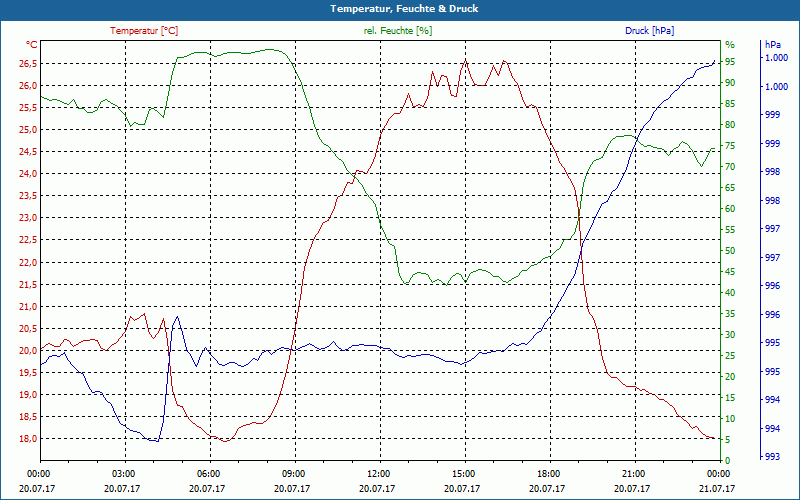
Task: Click '26,5' on the temperature axis
Action: [28, 64]
